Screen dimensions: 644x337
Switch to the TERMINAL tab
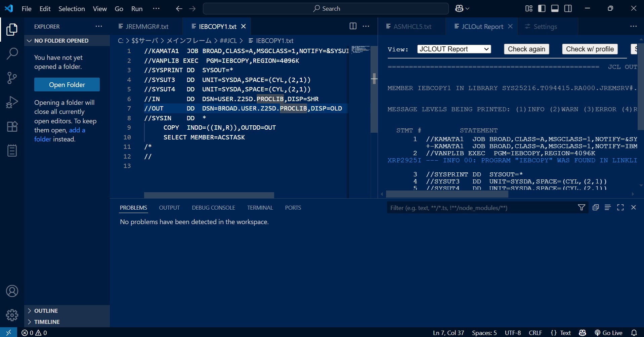pyautogui.click(x=260, y=207)
